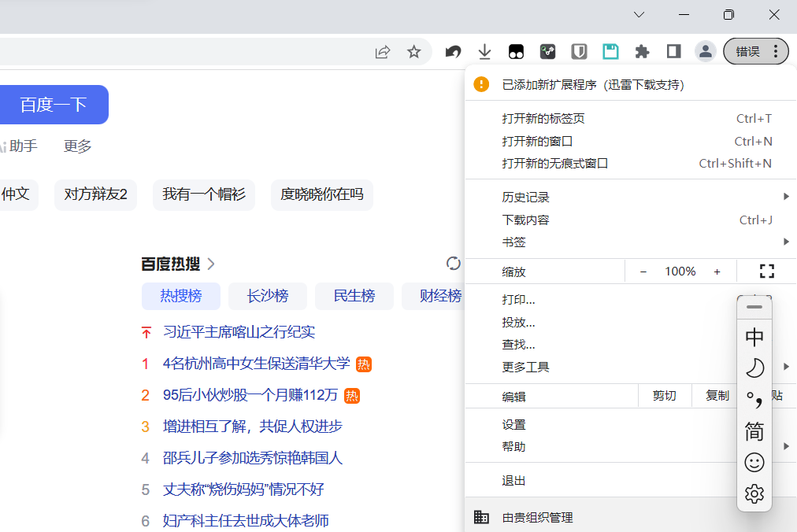Choose 打印... in the menu
The image size is (797, 532).
[x=600, y=300]
